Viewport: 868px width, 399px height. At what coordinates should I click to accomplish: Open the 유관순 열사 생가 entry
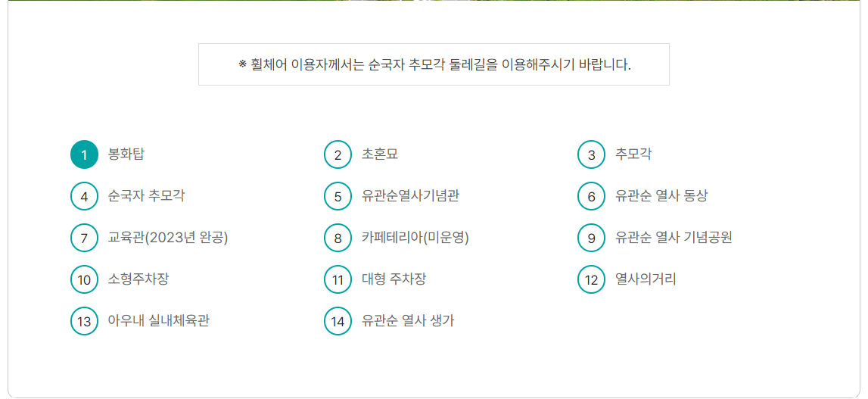click(408, 320)
